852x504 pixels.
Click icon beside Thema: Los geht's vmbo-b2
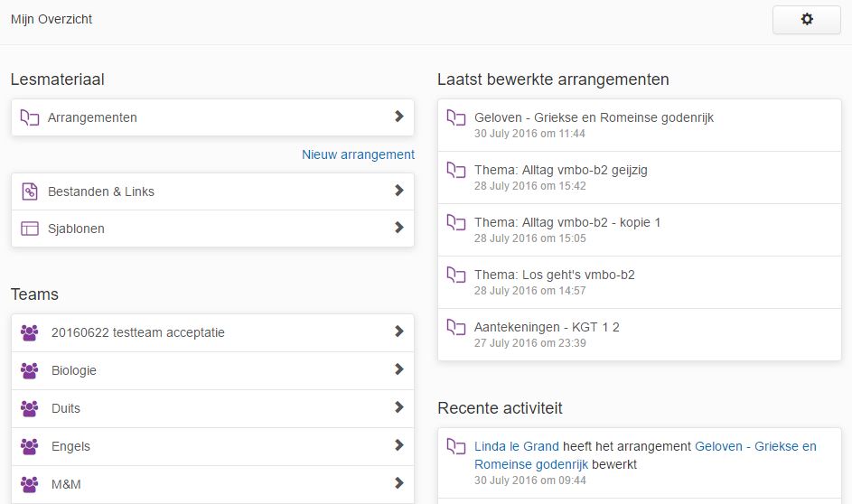click(456, 275)
